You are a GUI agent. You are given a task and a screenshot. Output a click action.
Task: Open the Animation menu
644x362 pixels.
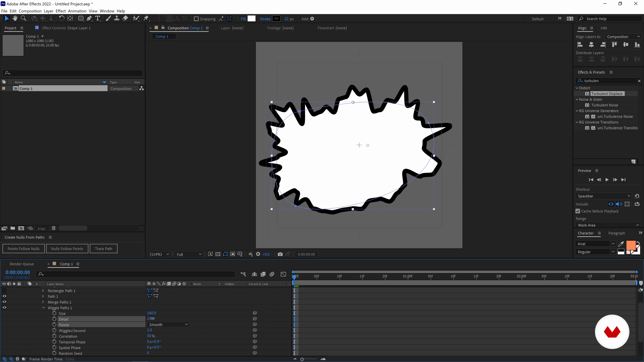click(77, 11)
